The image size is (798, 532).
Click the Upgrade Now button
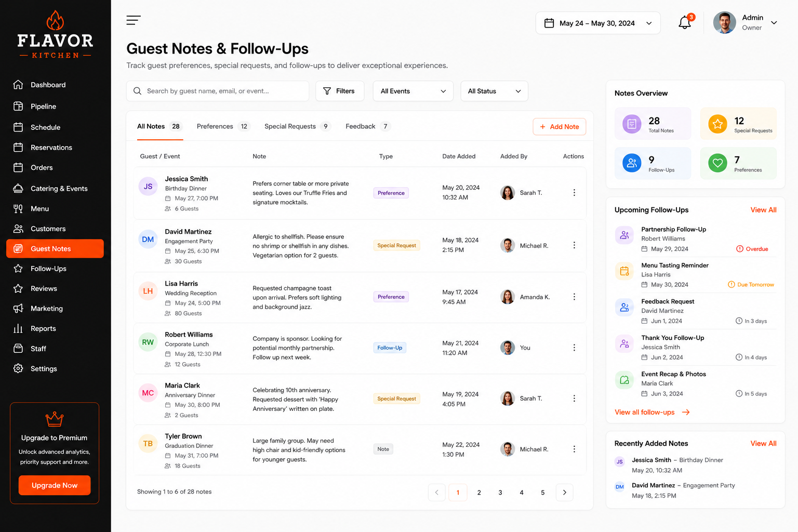pos(55,485)
